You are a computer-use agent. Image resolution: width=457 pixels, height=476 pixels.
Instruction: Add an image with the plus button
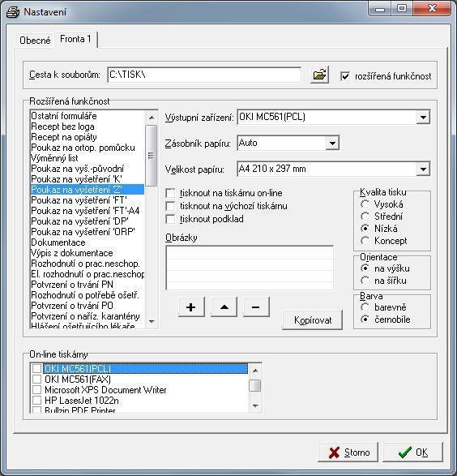191,307
